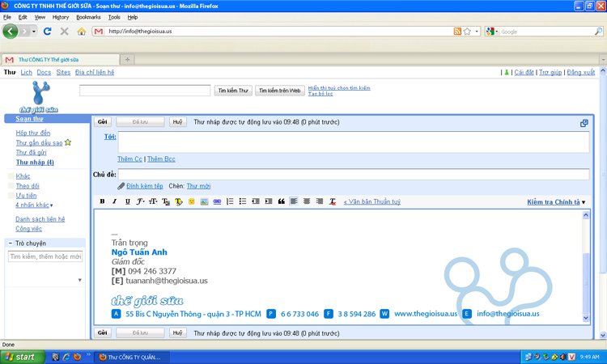Toggle underline text formatting

[127, 201]
